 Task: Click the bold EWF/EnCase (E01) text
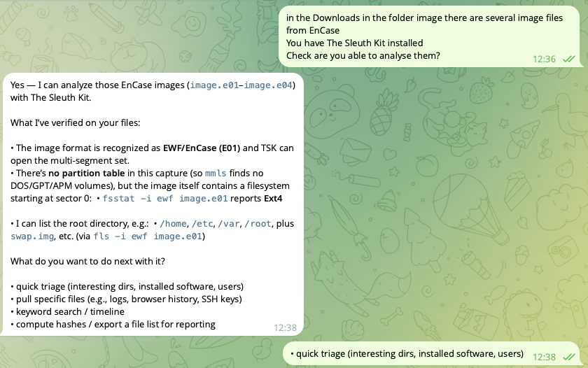pyautogui.click(x=202, y=148)
